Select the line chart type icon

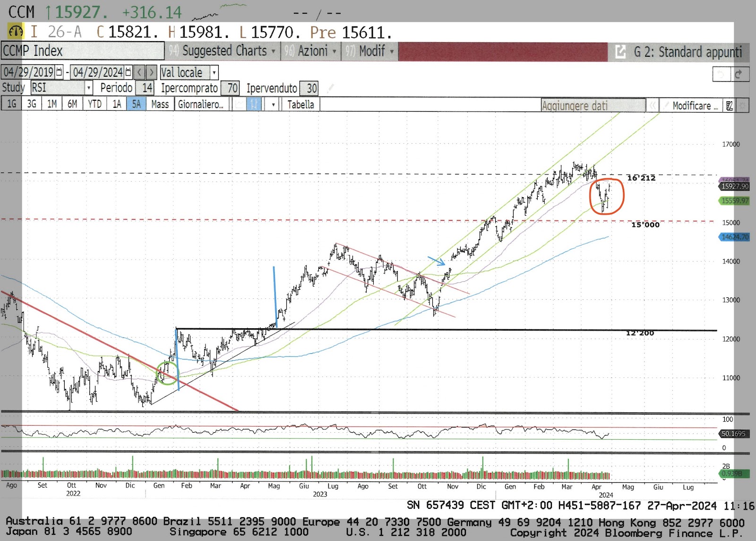(x=240, y=105)
